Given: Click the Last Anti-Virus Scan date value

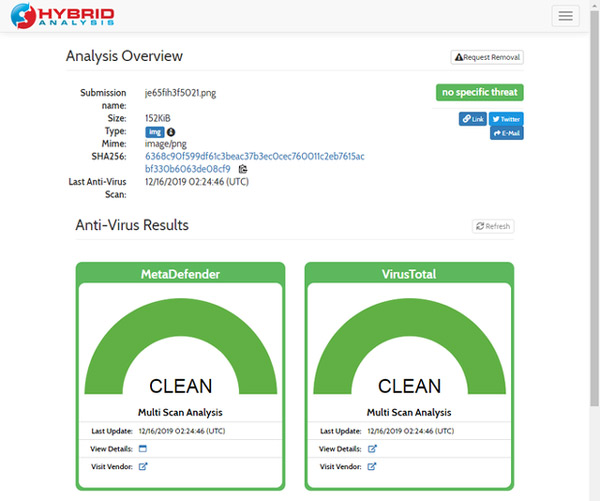Looking at the screenshot, I should [x=197, y=182].
